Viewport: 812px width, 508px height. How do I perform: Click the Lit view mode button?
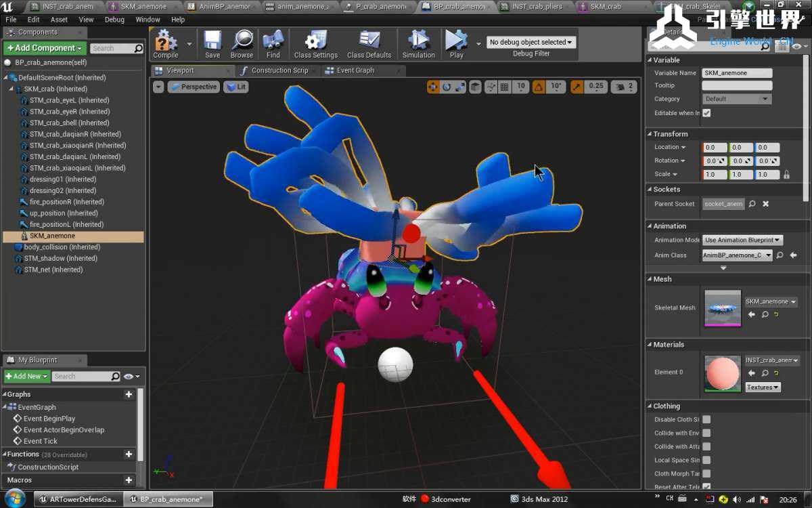coord(236,87)
